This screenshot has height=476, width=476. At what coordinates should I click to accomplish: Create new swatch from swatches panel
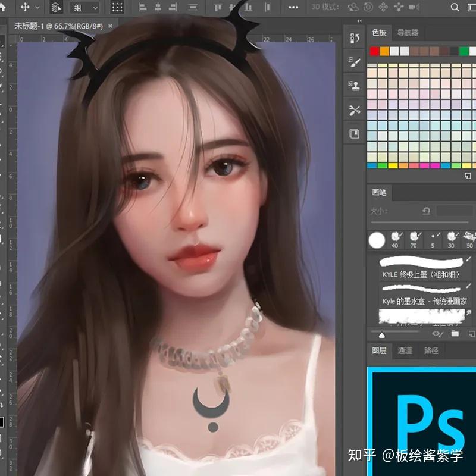468,176
